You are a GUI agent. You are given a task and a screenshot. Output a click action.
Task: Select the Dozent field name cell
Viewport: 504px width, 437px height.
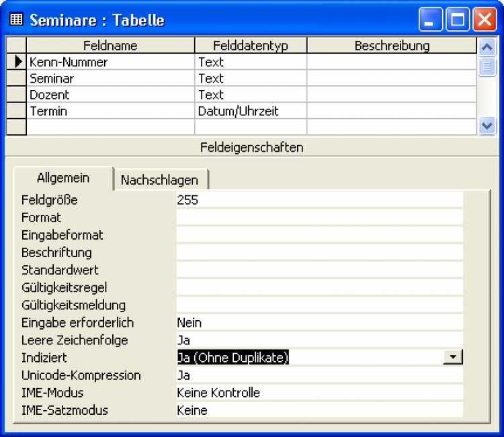tap(110, 95)
